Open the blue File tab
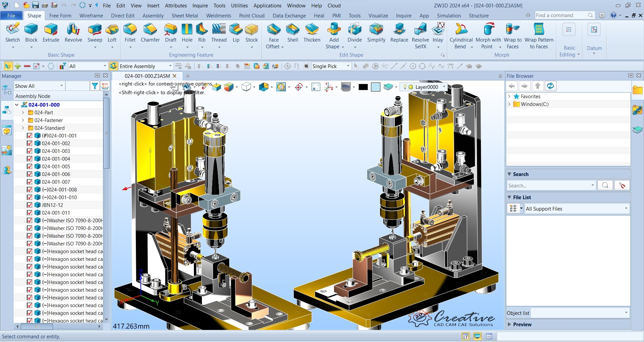Viewport: 644px width, 342px height. (11, 15)
